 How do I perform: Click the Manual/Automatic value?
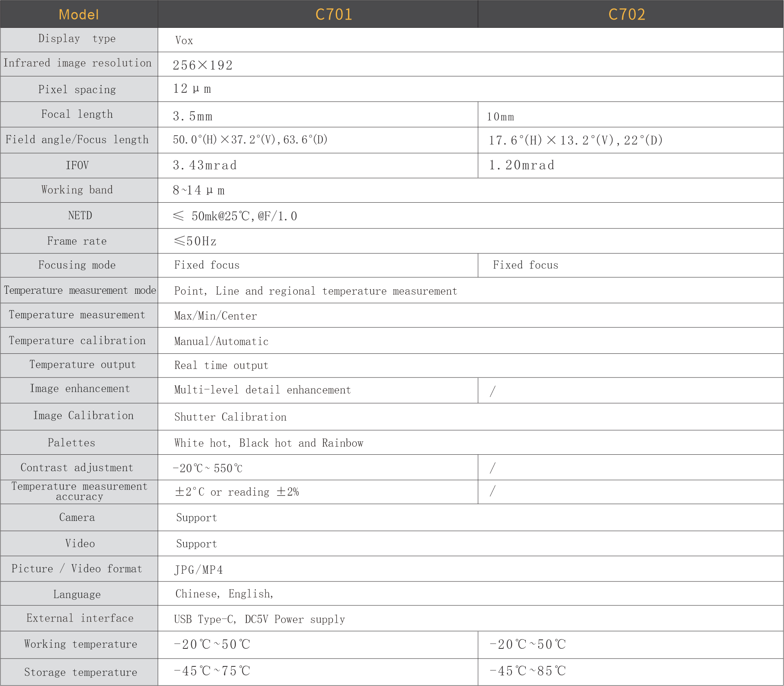221,341
